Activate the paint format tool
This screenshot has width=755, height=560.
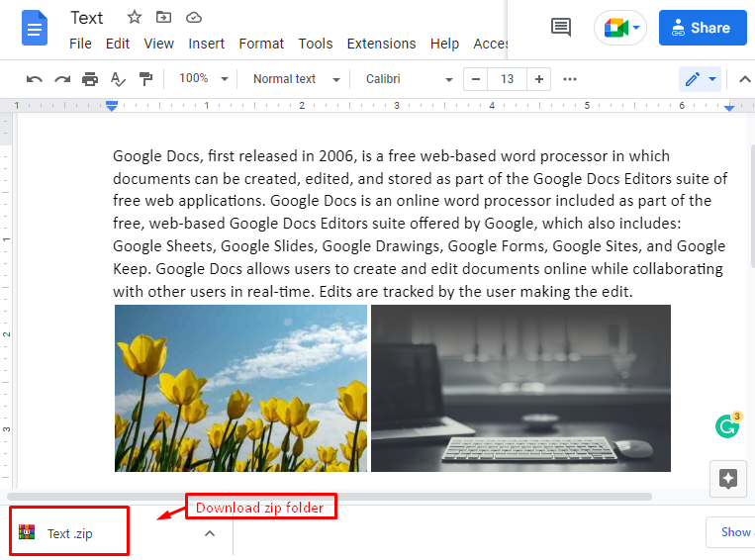pyautogui.click(x=145, y=79)
